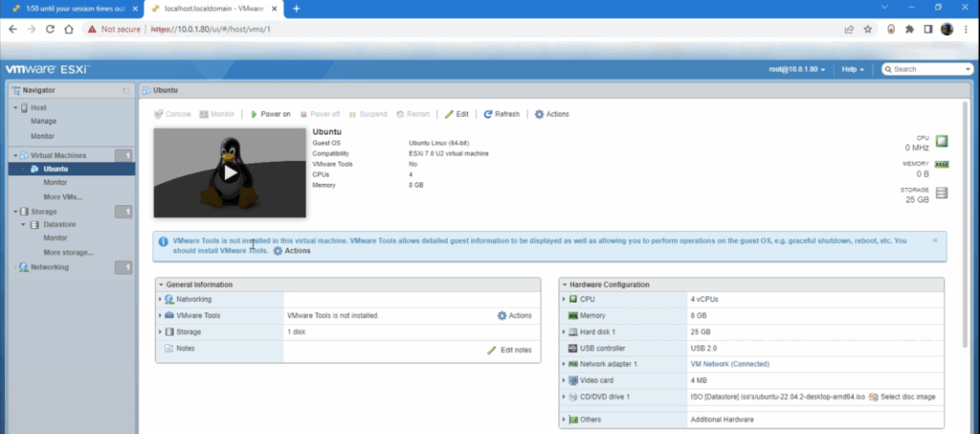Expand the Others hardware row

(x=564, y=420)
